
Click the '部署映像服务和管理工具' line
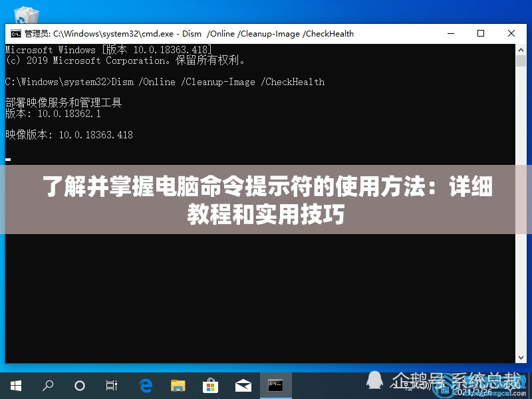pyautogui.click(x=63, y=102)
